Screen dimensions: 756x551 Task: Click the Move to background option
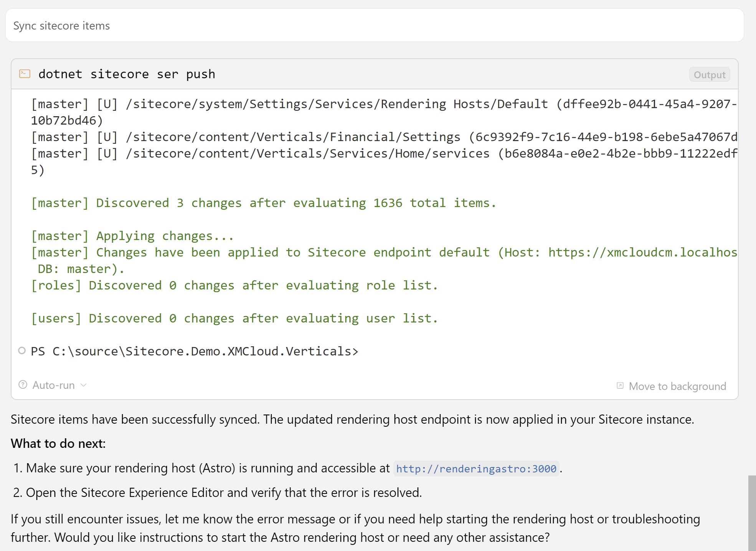(677, 386)
